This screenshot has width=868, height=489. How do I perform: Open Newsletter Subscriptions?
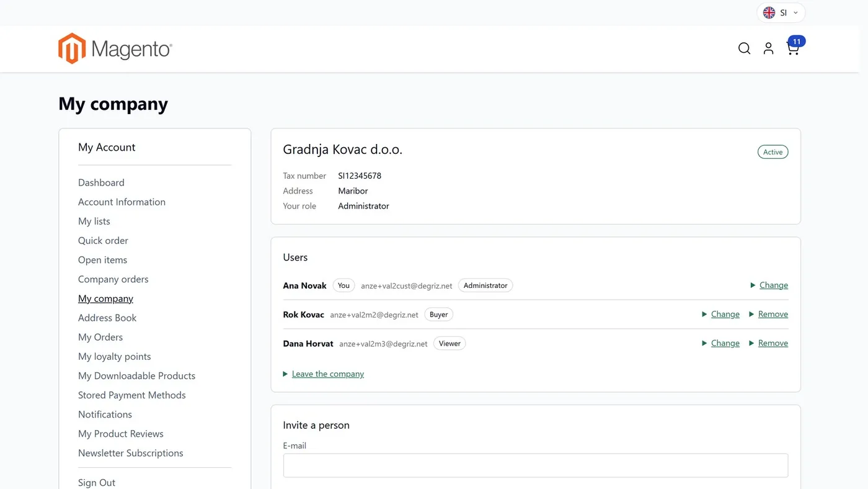coord(130,453)
